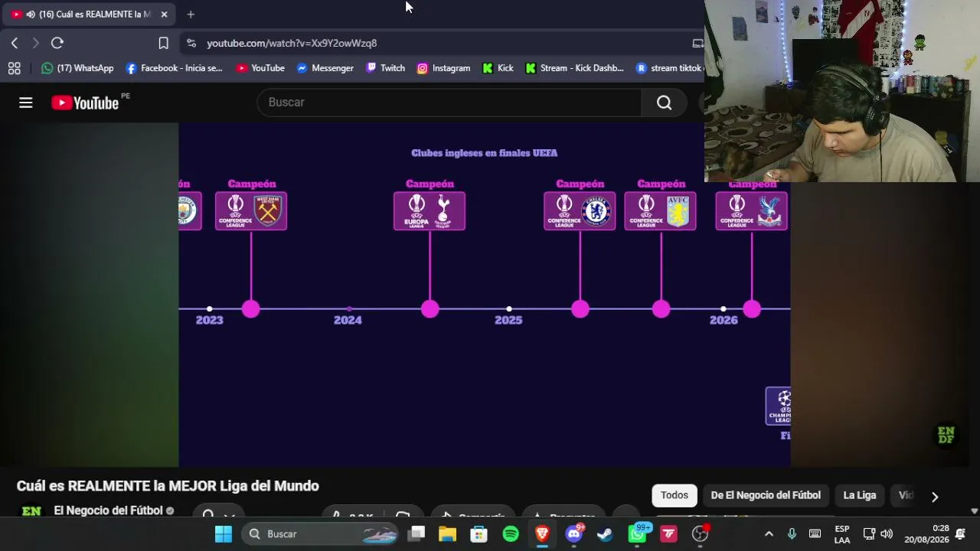The width and height of the screenshot is (980, 551).
Task: Click the Crystal Palace Conference League card
Action: click(751, 210)
